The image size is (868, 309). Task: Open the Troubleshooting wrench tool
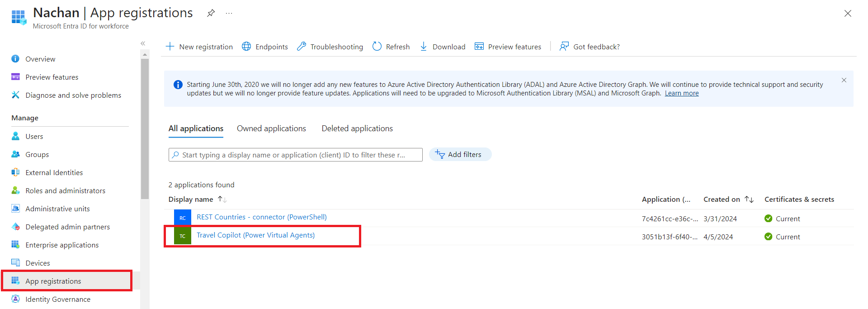point(302,47)
